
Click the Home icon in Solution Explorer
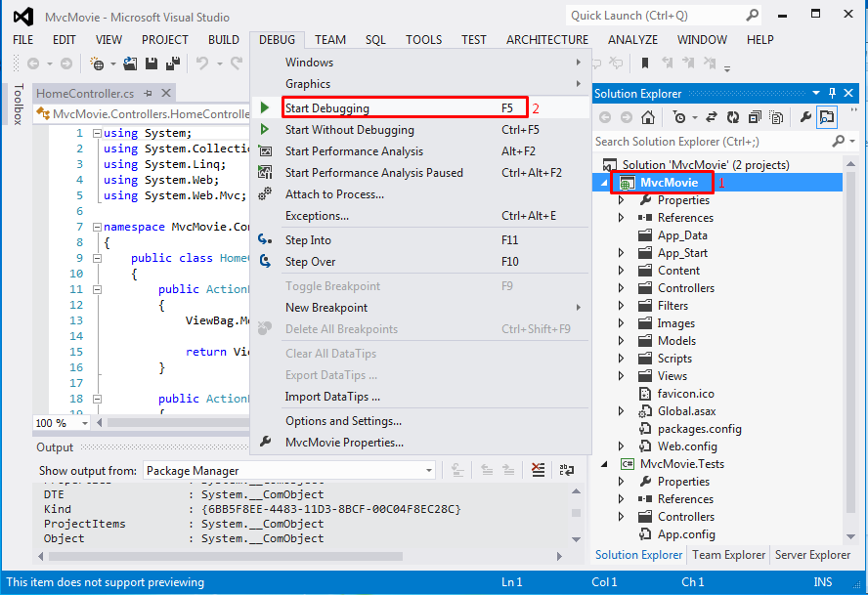648,117
